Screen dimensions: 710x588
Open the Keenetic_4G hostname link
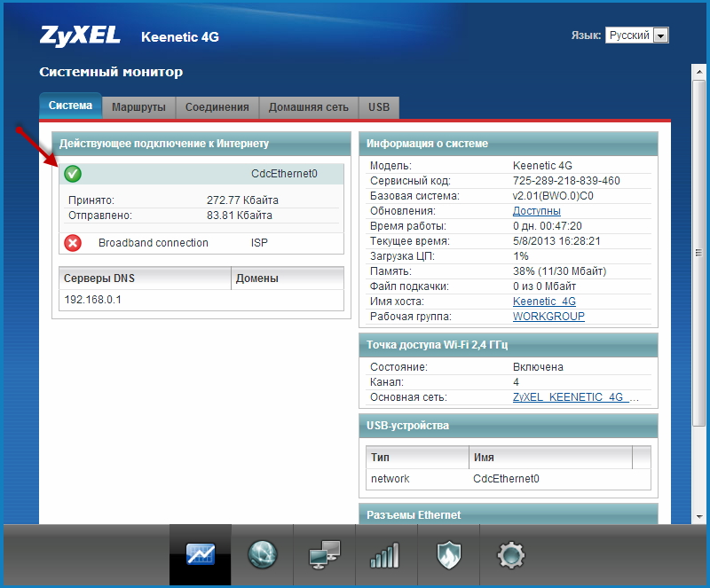click(544, 302)
